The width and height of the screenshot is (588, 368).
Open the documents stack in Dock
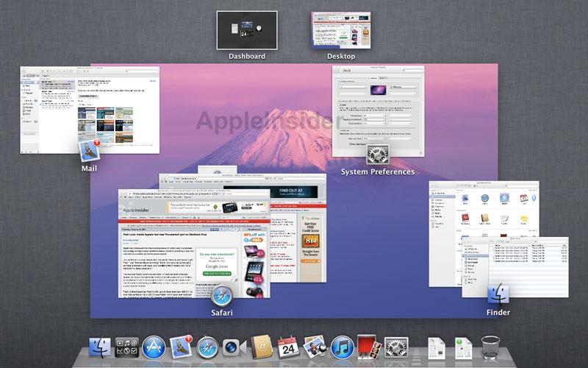tap(437, 348)
